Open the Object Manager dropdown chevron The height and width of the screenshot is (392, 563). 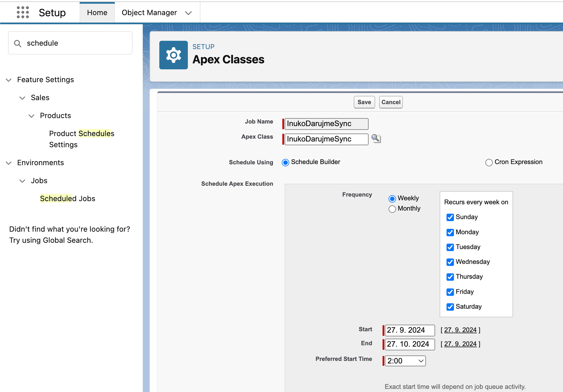coord(188,13)
